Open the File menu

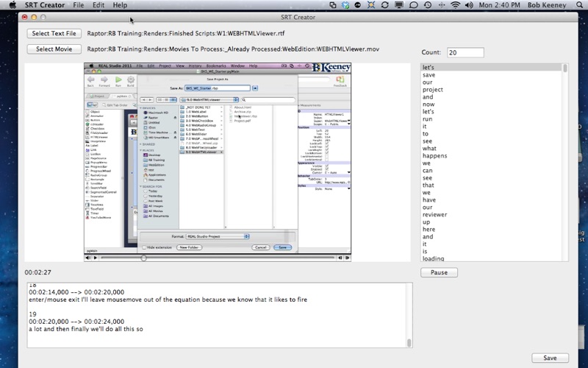point(78,5)
